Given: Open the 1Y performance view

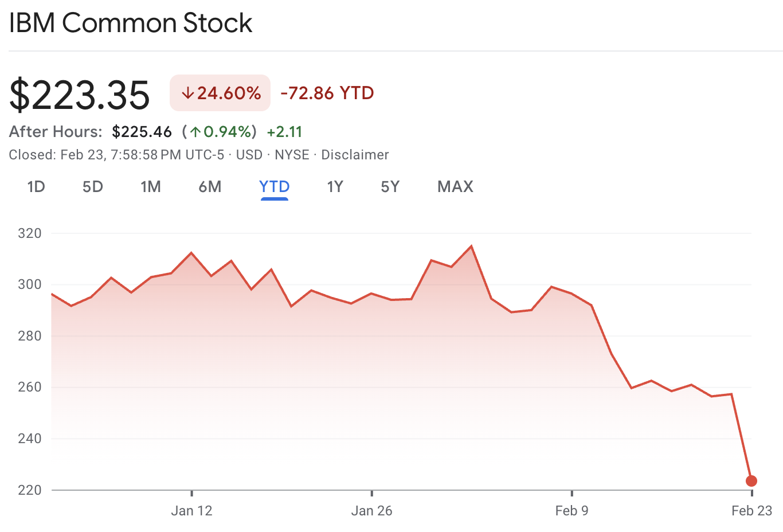Looking at the screenshot, I should coord(335,186).
